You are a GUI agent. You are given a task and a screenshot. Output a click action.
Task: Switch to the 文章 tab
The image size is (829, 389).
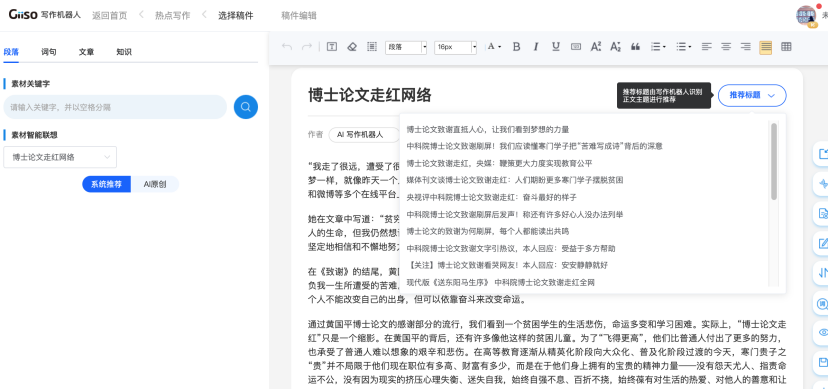pyautogui.click(x=86, y=52)
